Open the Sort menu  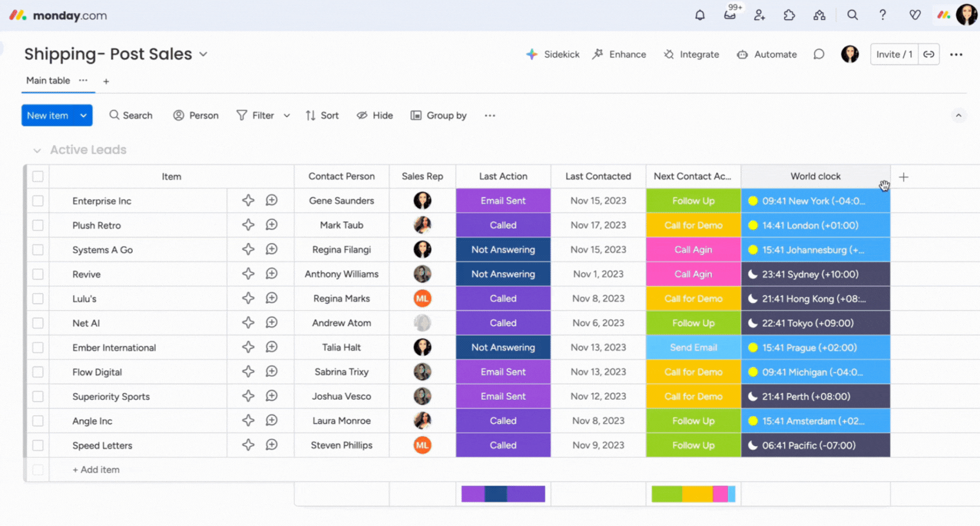click(x=322, y=116)
